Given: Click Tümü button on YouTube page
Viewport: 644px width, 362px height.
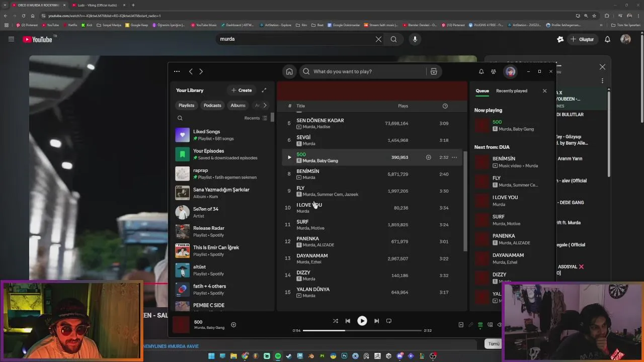Looking at the screenshot, I should tap(494, 344).
